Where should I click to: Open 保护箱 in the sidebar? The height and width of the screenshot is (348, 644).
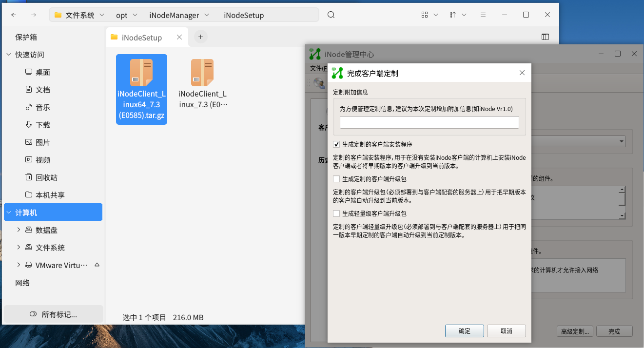tap(26, 37)
